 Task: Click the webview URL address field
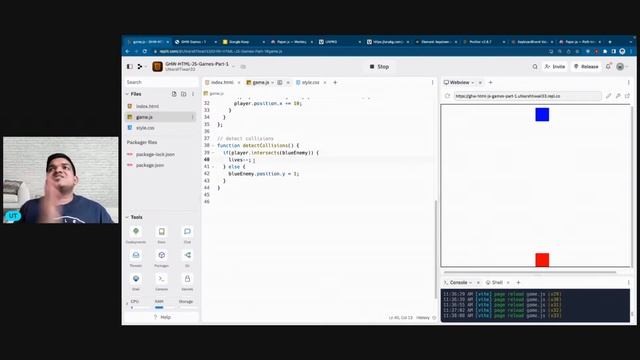tap(527, 96)
